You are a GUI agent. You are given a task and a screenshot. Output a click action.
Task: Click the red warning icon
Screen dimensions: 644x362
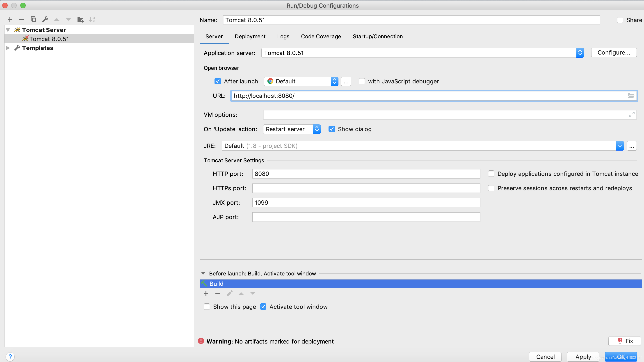pos(201,341)
